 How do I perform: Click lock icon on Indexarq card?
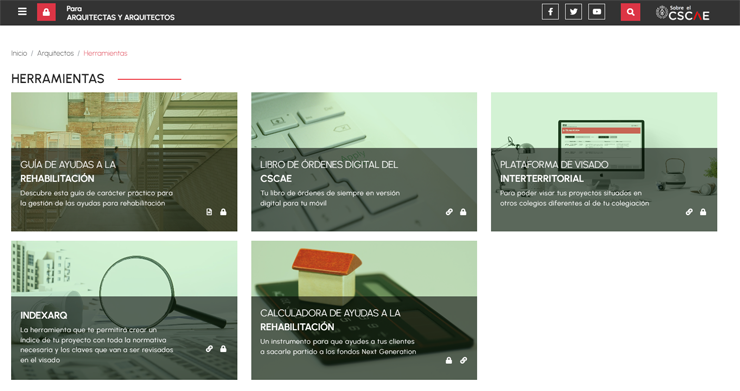223,349
